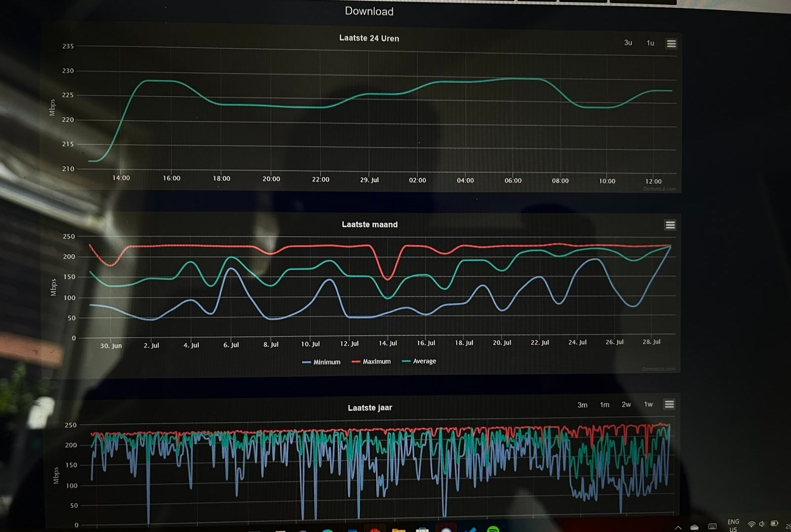Click the Domoticz.com credit in the 24-hour chart
Screen dimensions: 791x532
tap(659, 189)
